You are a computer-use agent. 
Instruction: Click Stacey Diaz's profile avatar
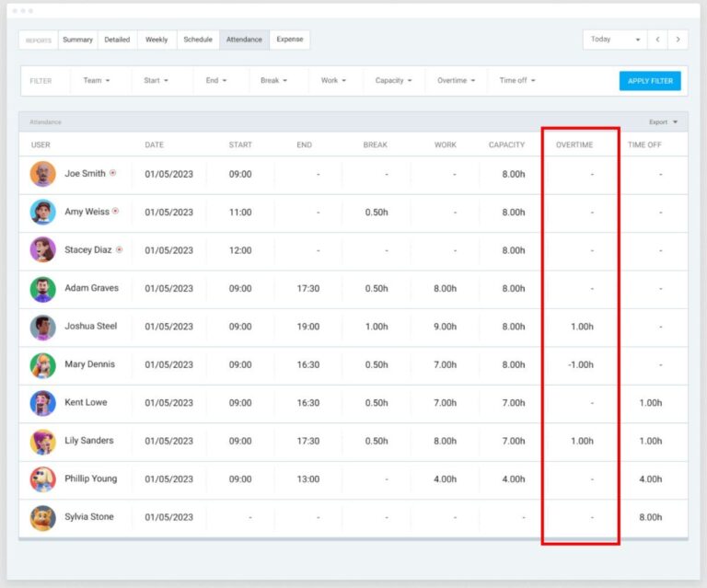tap(42, 250)
